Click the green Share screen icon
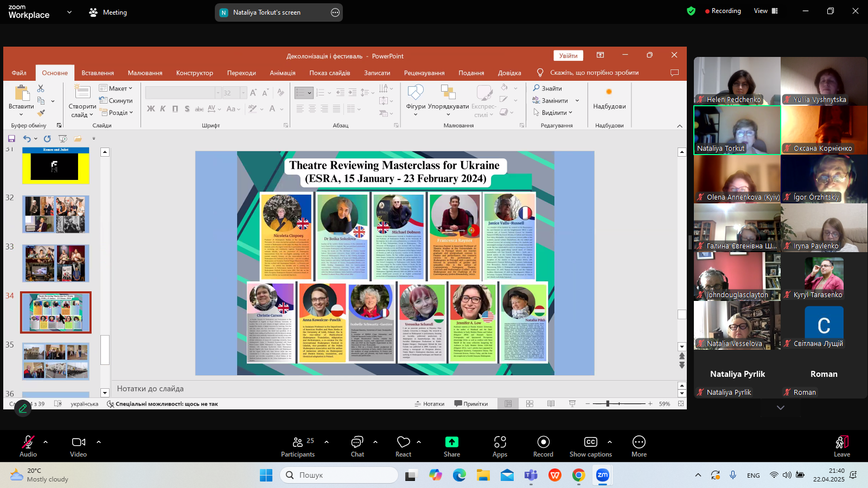 click(451, 442)
